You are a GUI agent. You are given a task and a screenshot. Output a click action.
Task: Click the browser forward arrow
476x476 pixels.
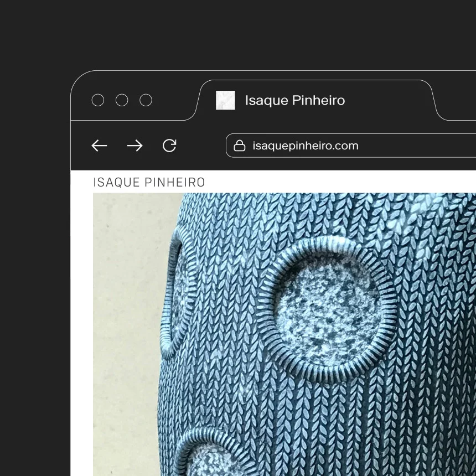click(135, 146)
